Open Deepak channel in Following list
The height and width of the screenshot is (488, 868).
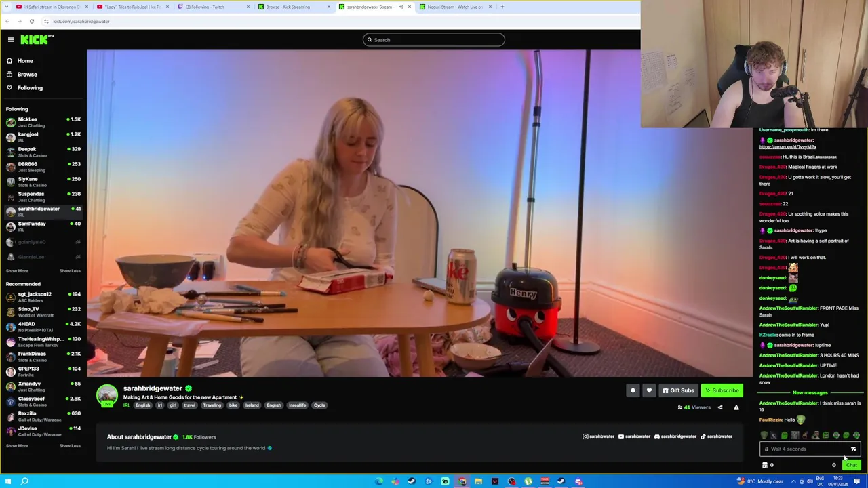[43, 152]
